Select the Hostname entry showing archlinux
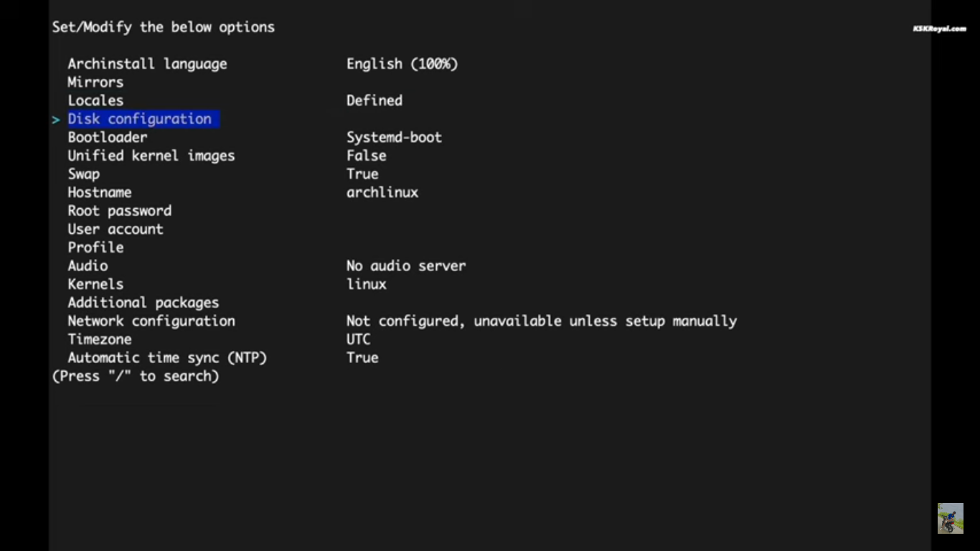Image resolution: width=980 pixels, height=551 pixels. point(100,192)
